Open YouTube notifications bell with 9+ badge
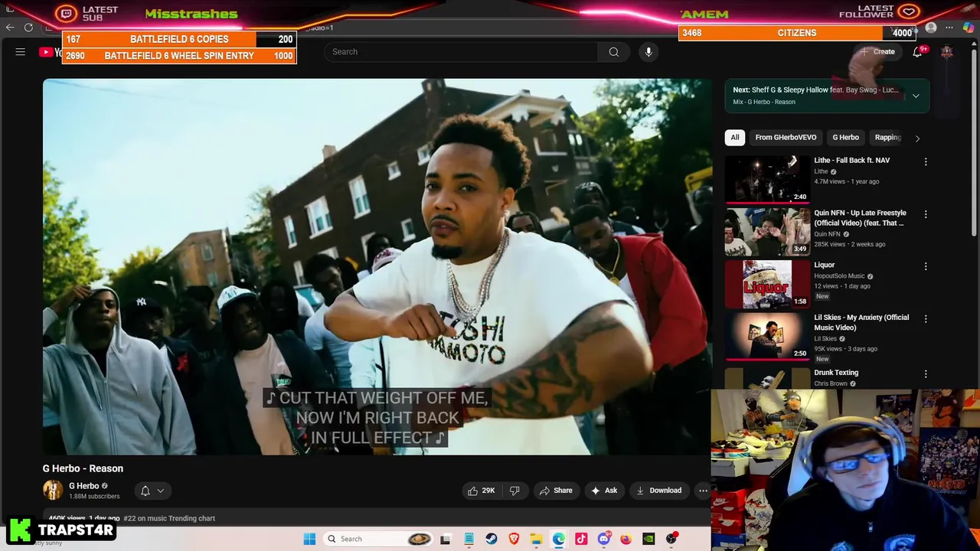Image resolution: width=980 pixels, height=551 pixels. pos(917,52)
